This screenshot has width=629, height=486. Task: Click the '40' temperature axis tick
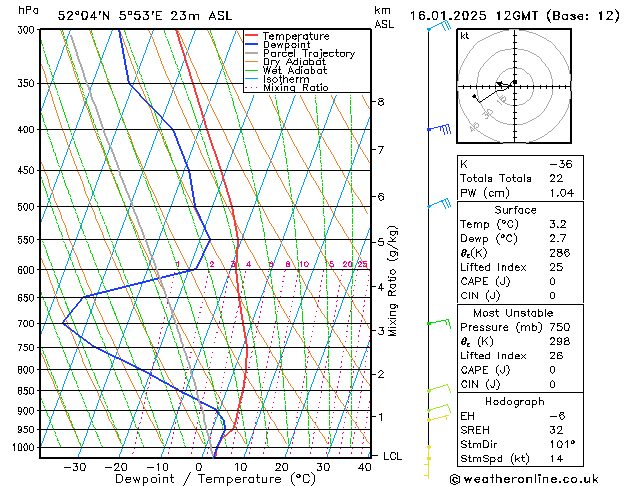coord(364,467)
